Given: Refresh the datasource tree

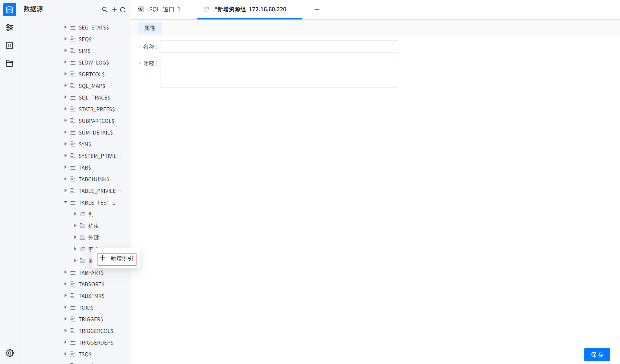Looking at the screenshot, I should tap(123, 10).
